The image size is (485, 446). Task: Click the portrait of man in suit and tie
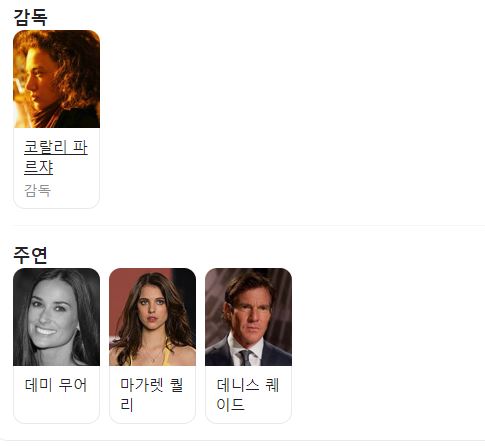click(x=248, y=317)
